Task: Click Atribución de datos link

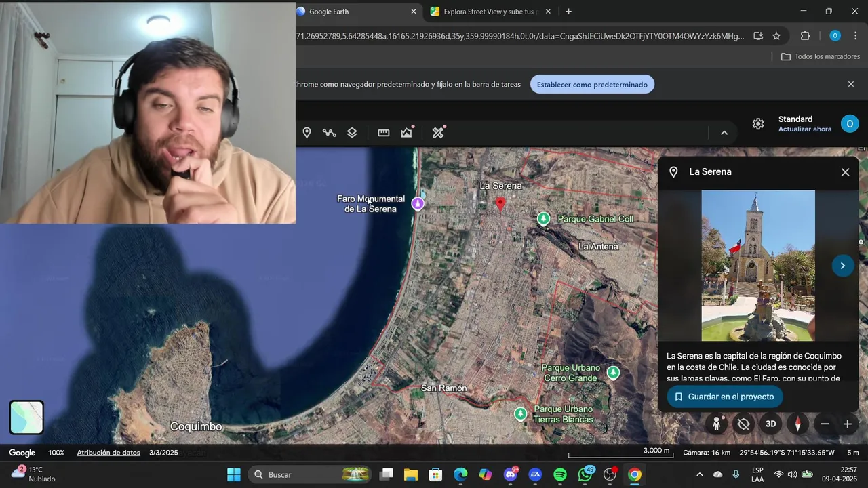Action: [x=108, y=453]
